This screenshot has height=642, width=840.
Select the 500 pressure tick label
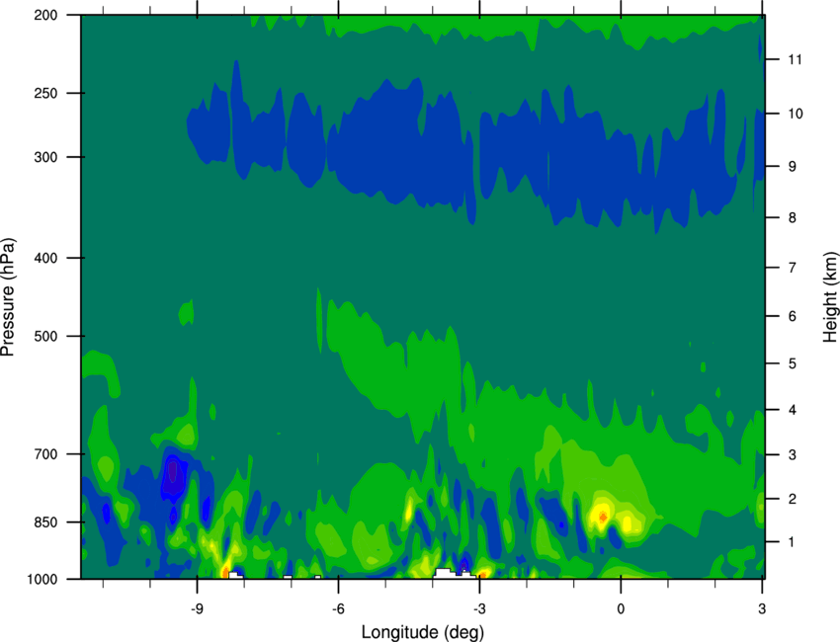point(45,336)
